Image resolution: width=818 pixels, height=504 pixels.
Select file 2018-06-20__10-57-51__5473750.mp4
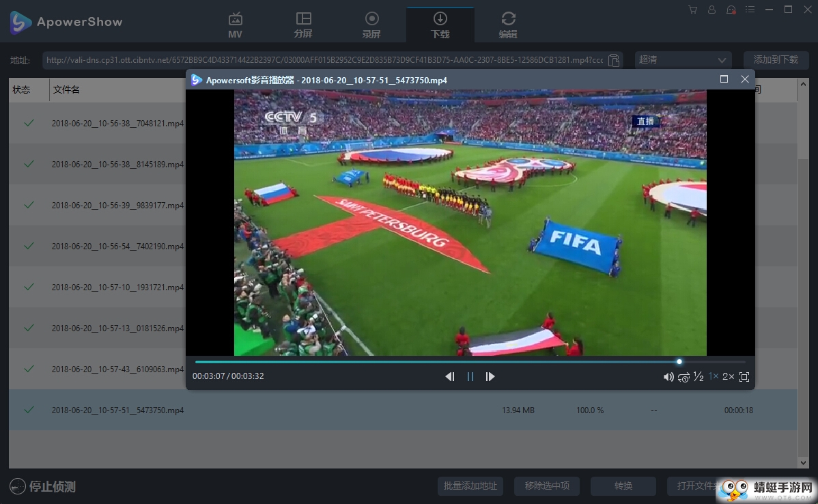pos(117,410)
